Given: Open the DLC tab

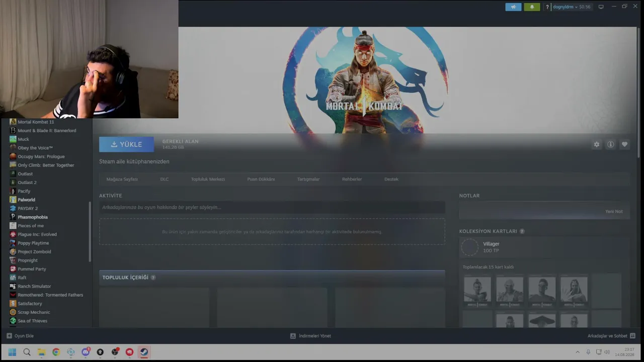Looking at the screenshot, I should [165, 179].
